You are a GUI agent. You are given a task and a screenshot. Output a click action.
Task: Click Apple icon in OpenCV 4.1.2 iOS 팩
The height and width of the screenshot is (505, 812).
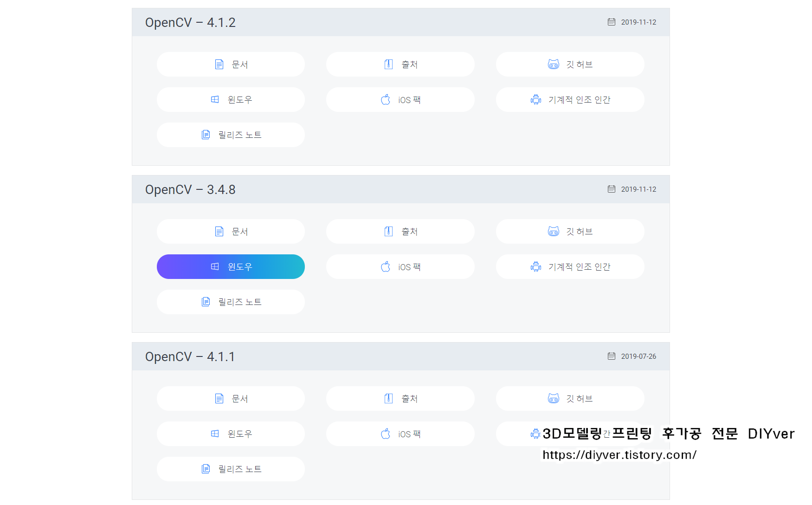point(386,99)
